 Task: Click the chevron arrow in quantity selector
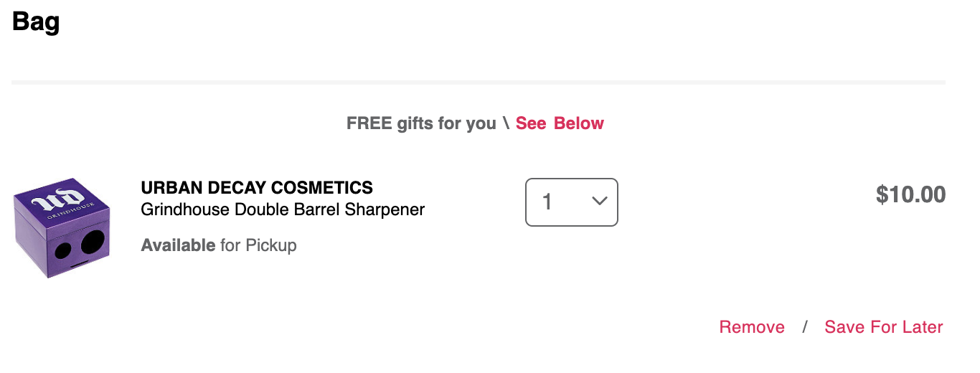(600, 202)
